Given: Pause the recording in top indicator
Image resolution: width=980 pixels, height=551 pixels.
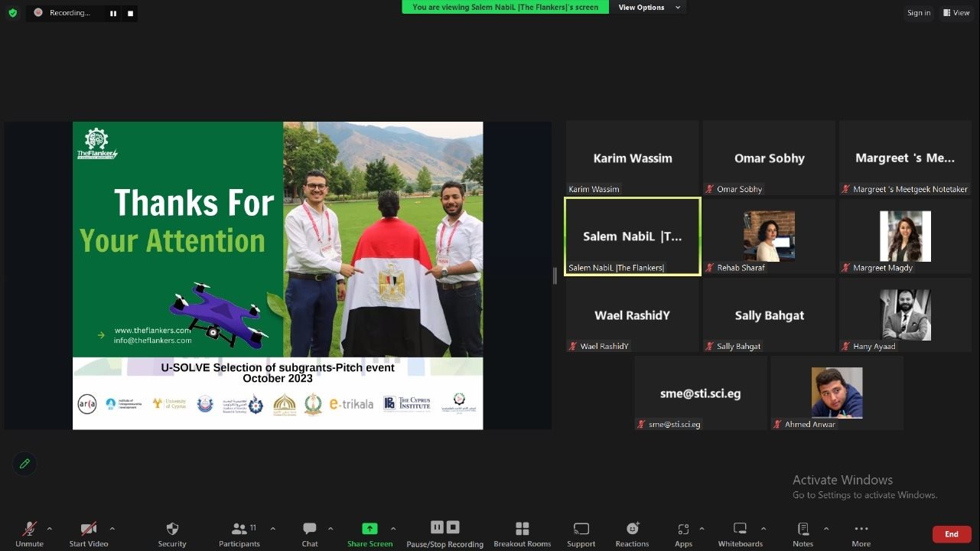Looking at the screenshot, I should (x=113, y=13).
